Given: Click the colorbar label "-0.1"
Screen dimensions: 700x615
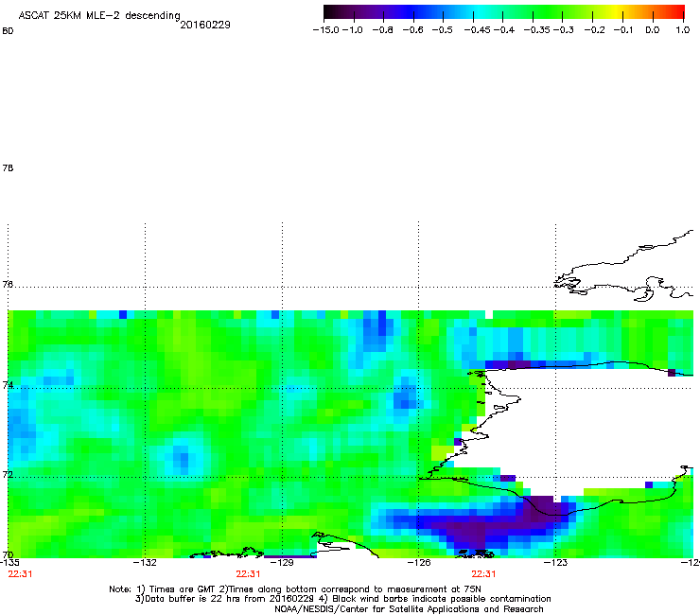Looking at the screenshot, I should coord(622,30).
